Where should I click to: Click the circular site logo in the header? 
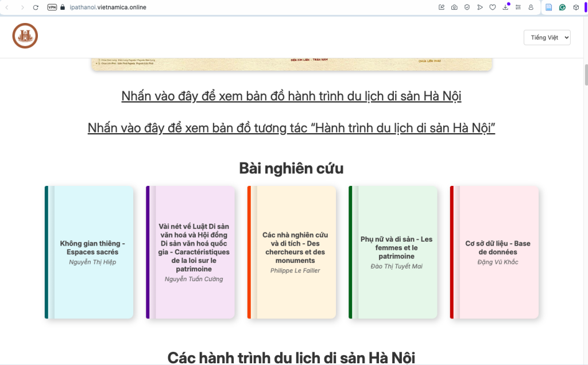click(x=25, y=35)
